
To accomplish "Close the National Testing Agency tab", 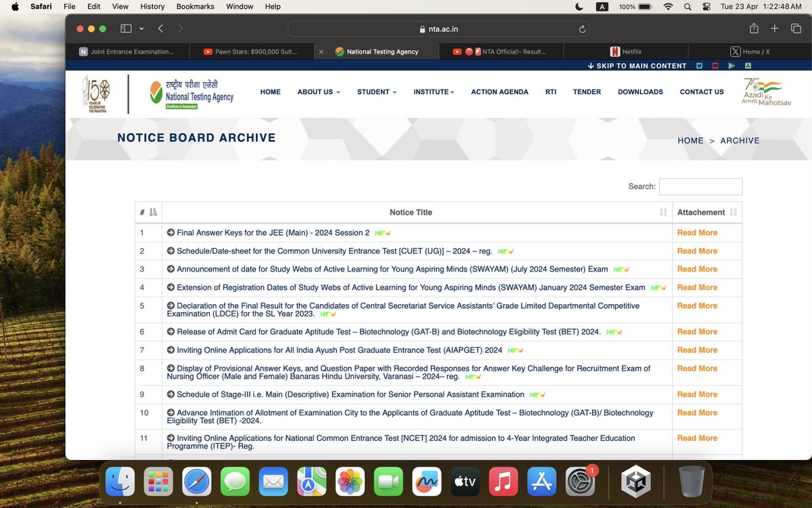I will point(321,51).
